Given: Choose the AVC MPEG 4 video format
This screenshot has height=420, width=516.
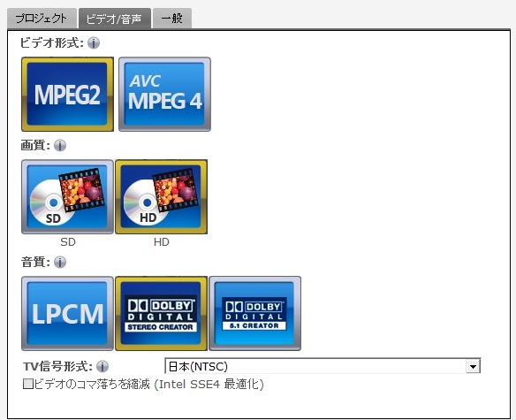Looking at the screenshot, I should [164, 95].
